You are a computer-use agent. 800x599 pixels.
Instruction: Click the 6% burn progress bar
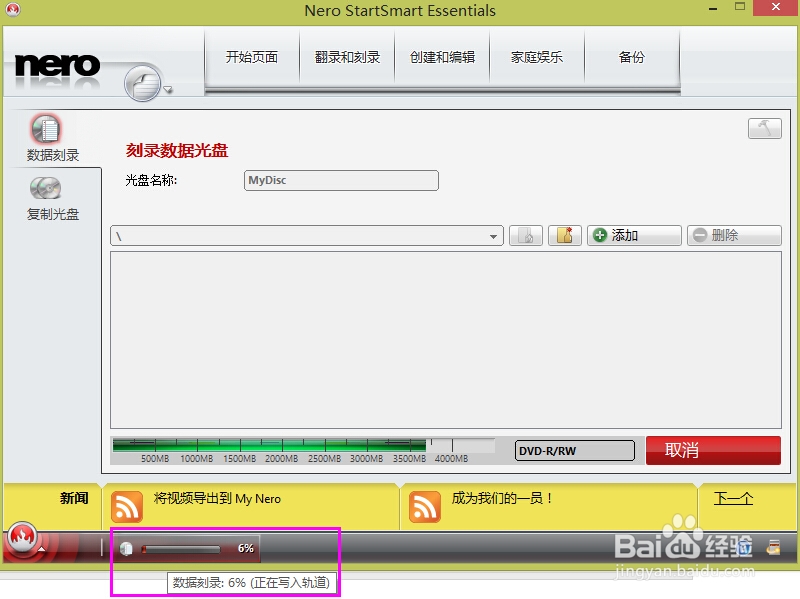click(x=181, y=549)
